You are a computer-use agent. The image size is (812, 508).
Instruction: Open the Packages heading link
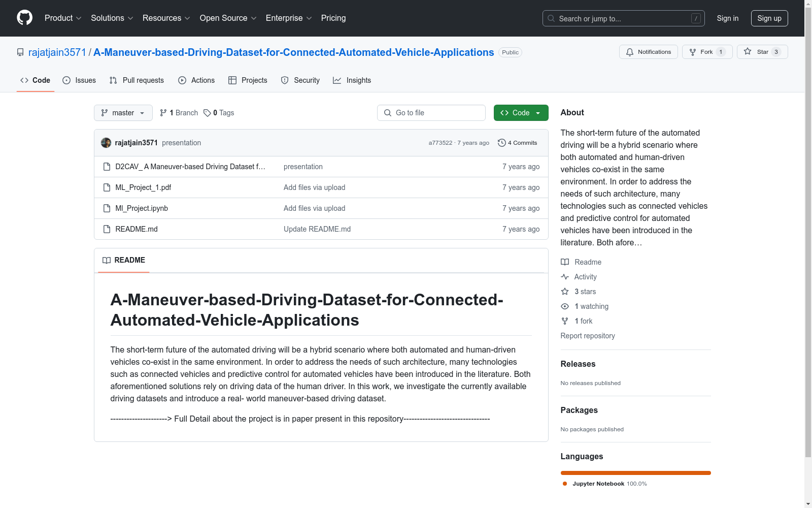tap(579, 410)
